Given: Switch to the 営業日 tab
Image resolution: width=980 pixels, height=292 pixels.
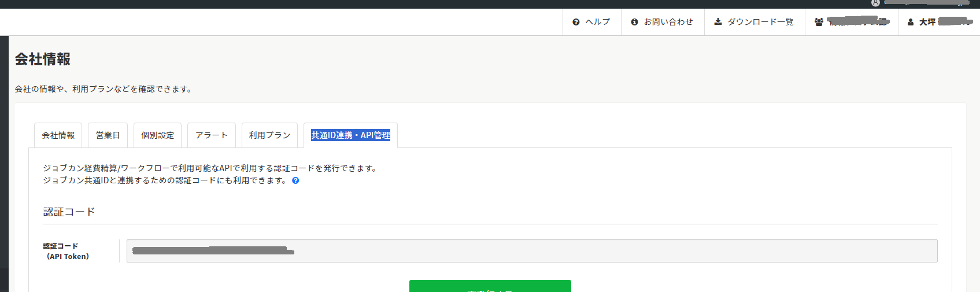Looking at the screenshot, I should tap(108, 135).
